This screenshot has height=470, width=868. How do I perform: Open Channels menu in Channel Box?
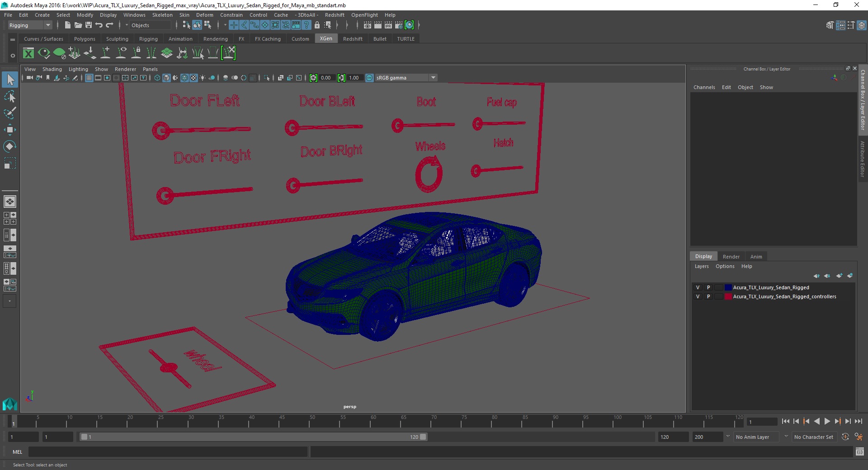704,87
